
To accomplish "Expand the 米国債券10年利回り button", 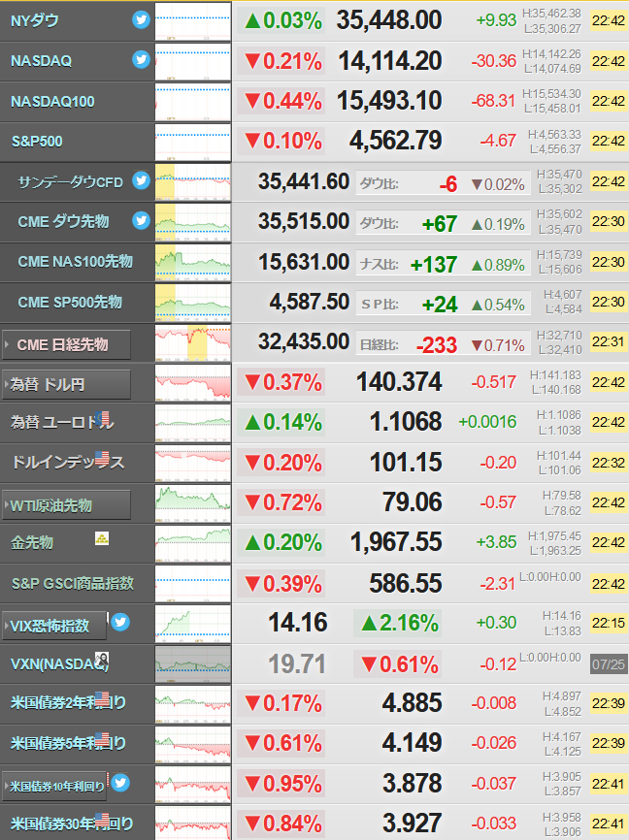I will coord(54,787).
